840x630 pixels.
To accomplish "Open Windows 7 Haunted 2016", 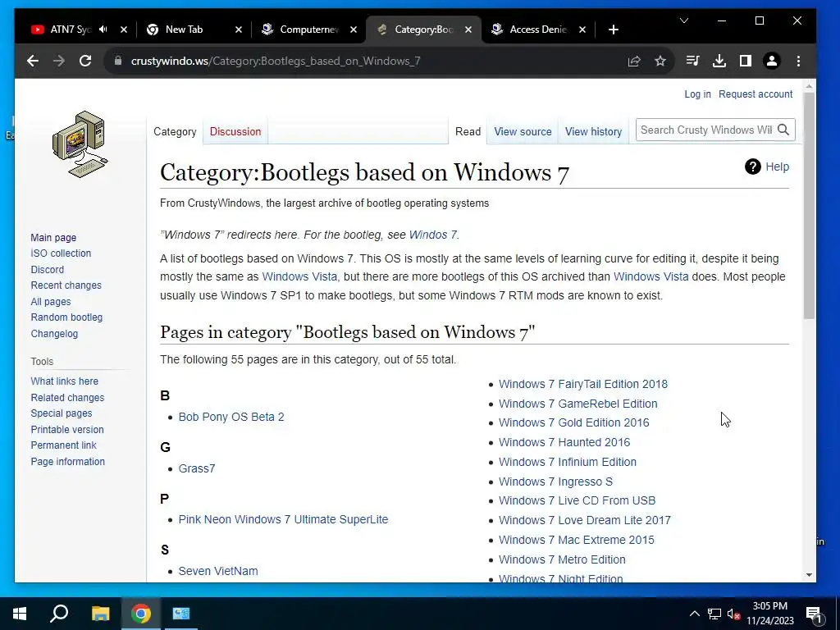I will coord(564,442).
